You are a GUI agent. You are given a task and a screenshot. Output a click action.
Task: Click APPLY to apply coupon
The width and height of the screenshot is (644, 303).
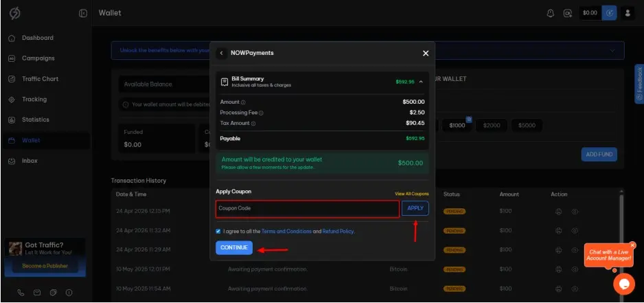pyautogui.click(x=415, y=208)
